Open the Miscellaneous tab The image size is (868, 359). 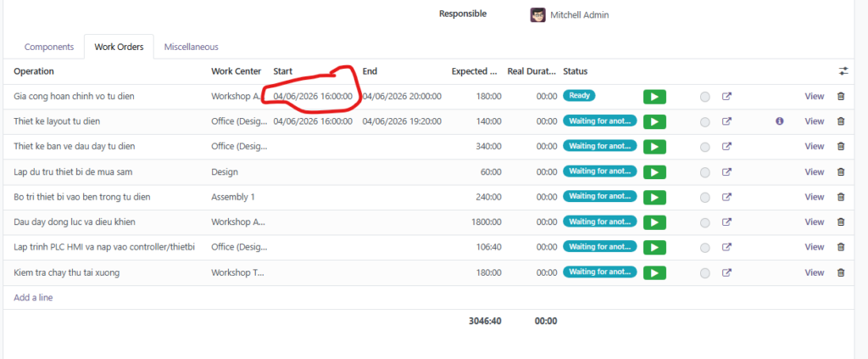tap(191, 47)
